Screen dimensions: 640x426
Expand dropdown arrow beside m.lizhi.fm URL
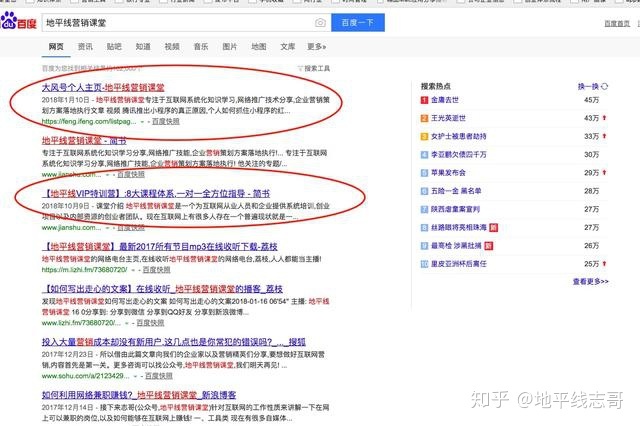[x=133, y=270]
